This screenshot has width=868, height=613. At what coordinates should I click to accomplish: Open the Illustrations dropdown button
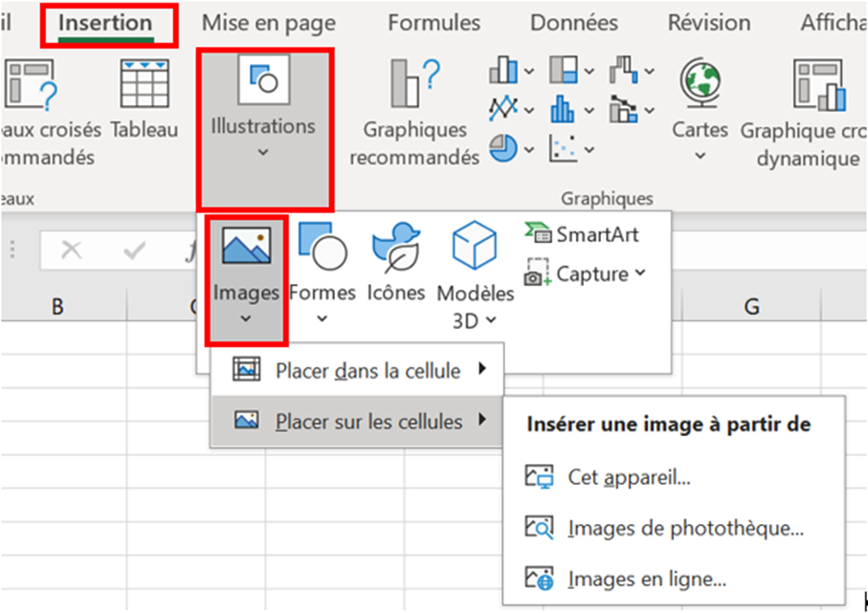tap(264, 129)
